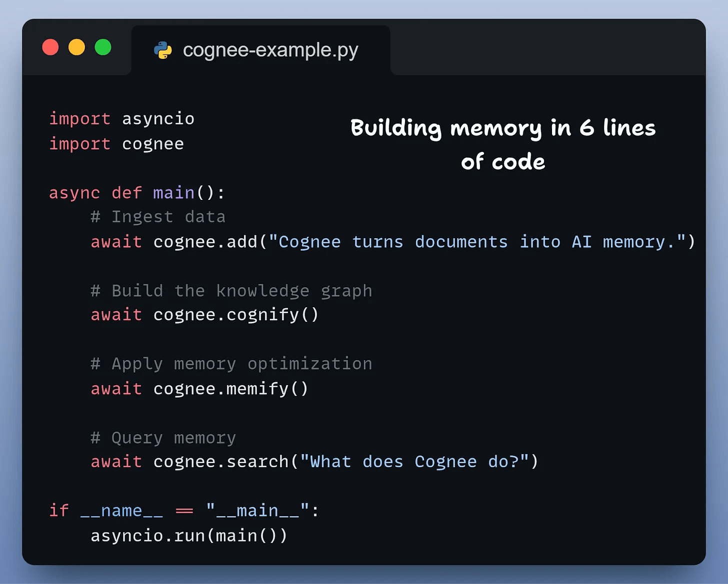Click the 'of code' heading line
Viewport: 728px width, 584px height.
pos(503,162)
